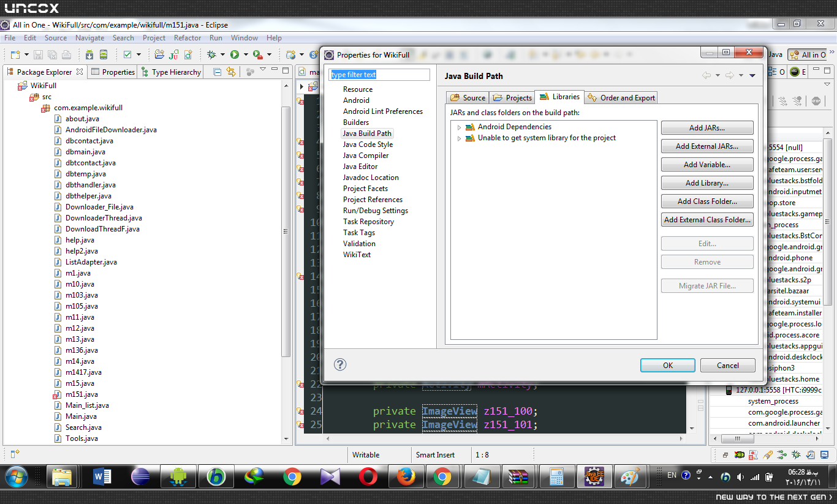Click the Java EE IDE taskbar icon
Screen dimensions: 837x504
594,476
